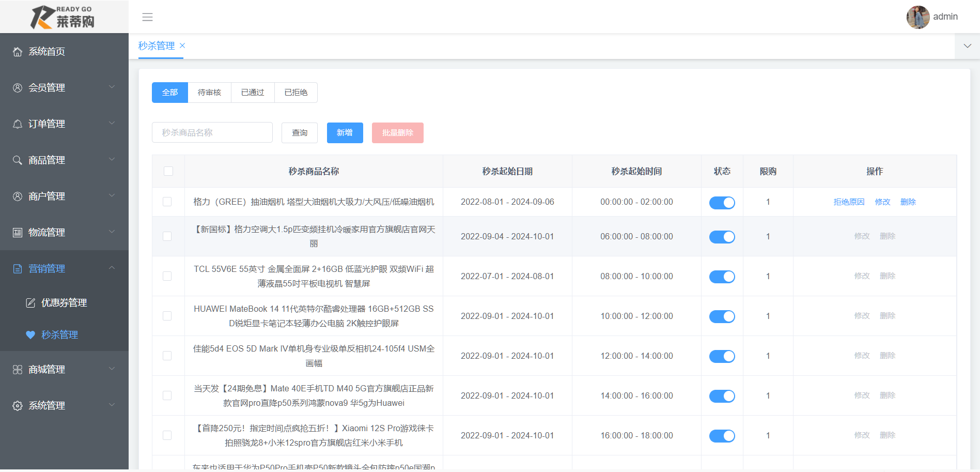Check the HUAWEI MateBook 14 row checkbox
The height and width of the screenshot is (472, 980).
[x=167, y=316]
